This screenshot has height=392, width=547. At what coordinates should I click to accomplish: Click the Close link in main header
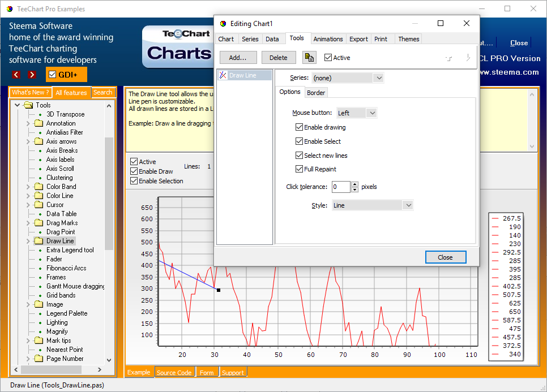pyautogui.click(x=519, y=43)
